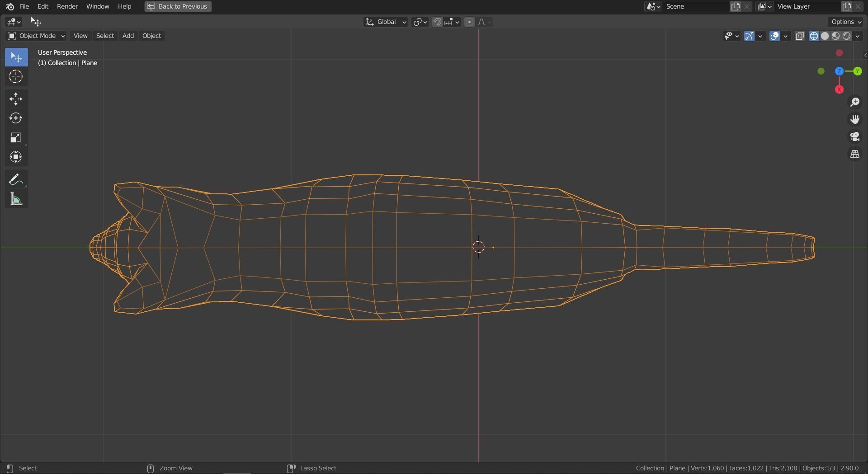Screen dimensions: 868x474
Task: Open the pivot point dropdown
Action: pos(420,22)
